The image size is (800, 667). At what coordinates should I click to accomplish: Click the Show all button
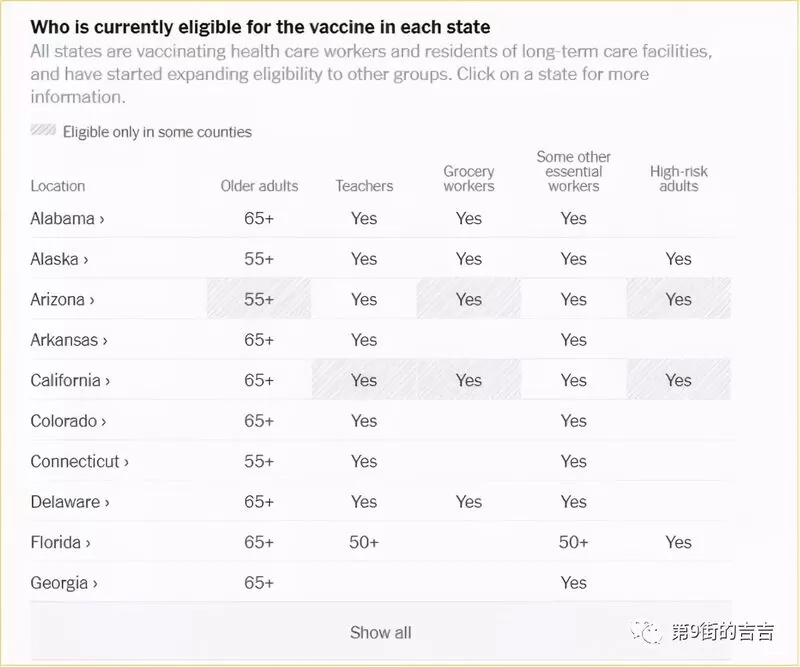coord(381,632)
